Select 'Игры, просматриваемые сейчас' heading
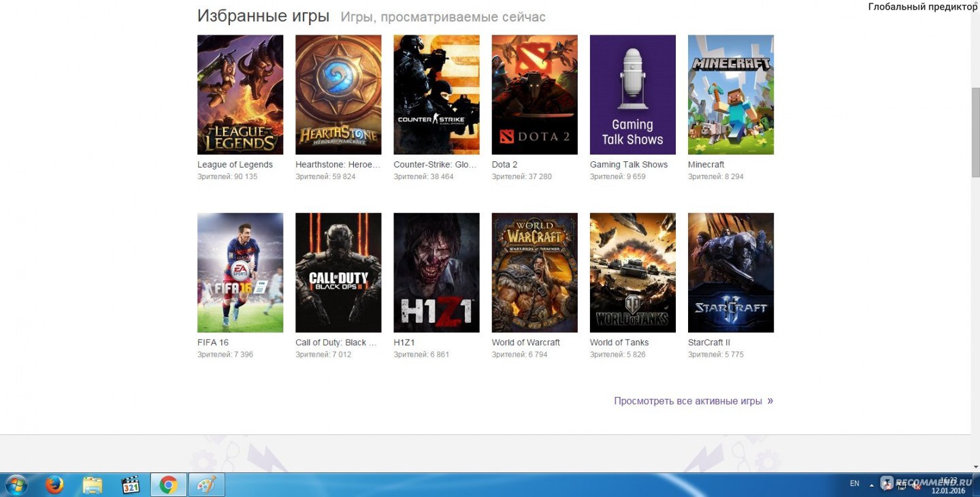The height and width of the screenshot is (497, 980). (443, 17)
